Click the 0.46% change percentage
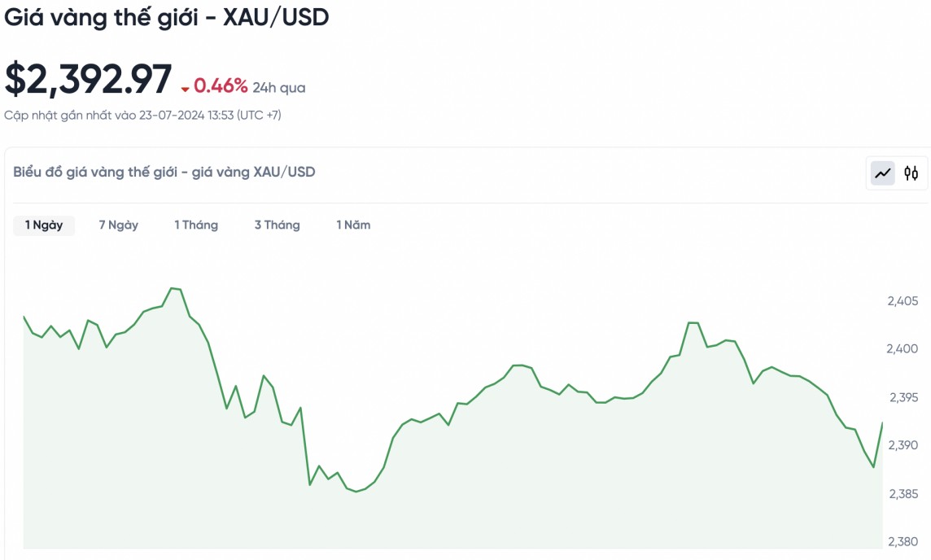The width and height of the screenshot is (931, 560). click(220, 86)
